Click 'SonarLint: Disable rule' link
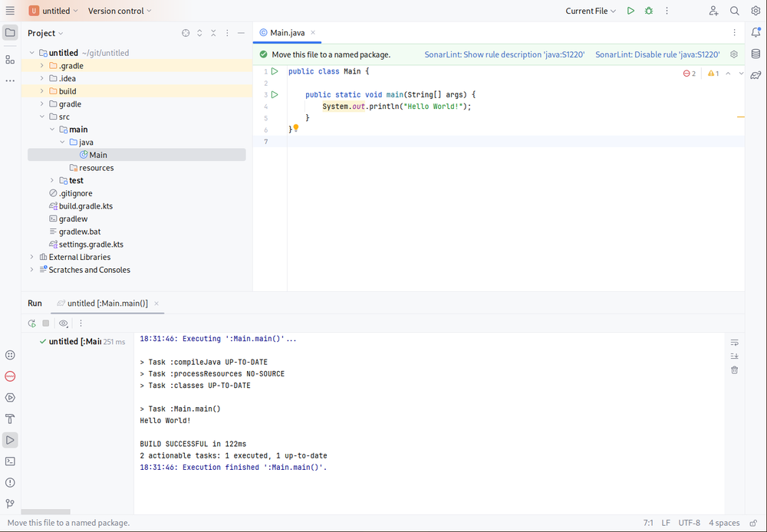The height and width of the screenshot is (532, 767). (x=657, y=54)
